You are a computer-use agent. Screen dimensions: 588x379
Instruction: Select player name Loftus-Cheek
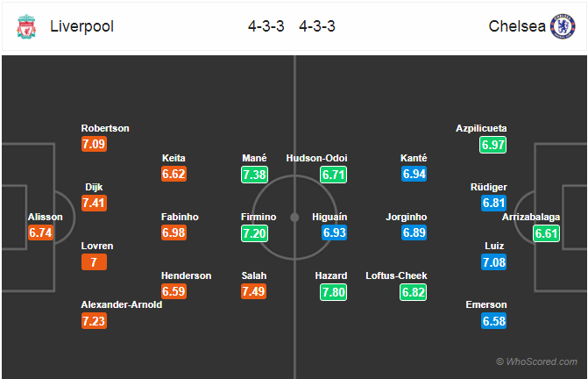point(396,275)
